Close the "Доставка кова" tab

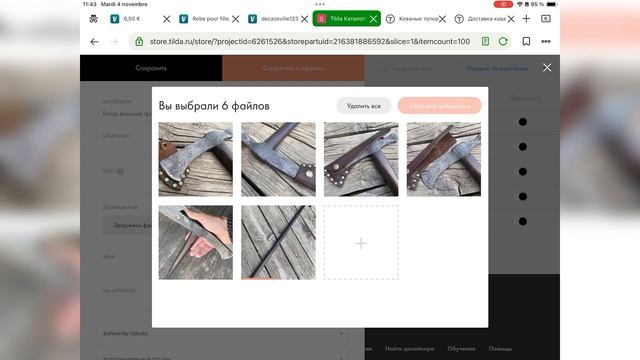click(x=511, y=19)
